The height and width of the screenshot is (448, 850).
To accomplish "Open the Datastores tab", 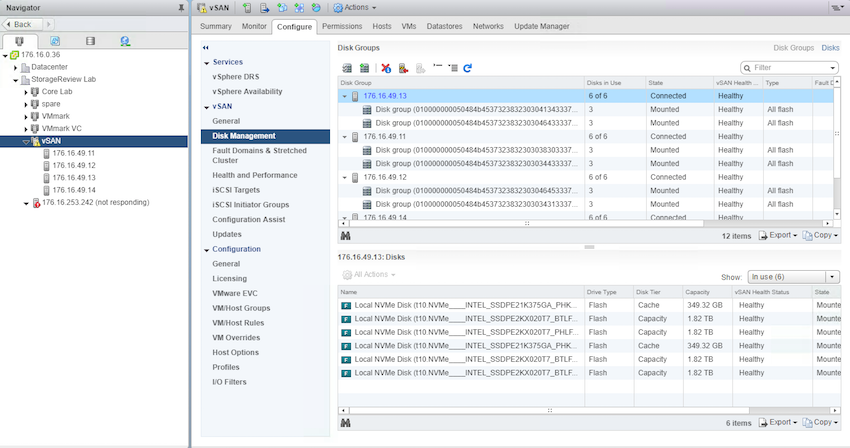I will click(x=445, y=26).
